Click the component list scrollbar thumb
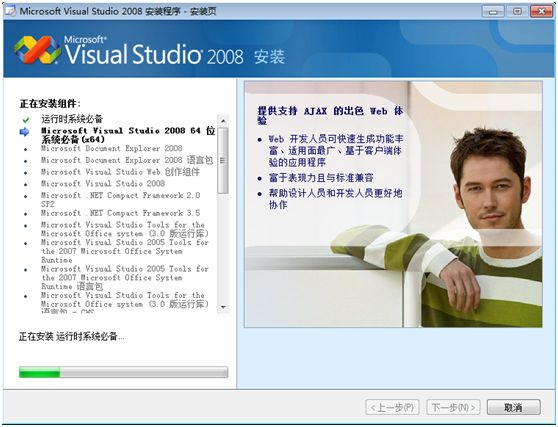Image resolution: width=558 pixels, height=427 pixels. click(x=223, y=160)
